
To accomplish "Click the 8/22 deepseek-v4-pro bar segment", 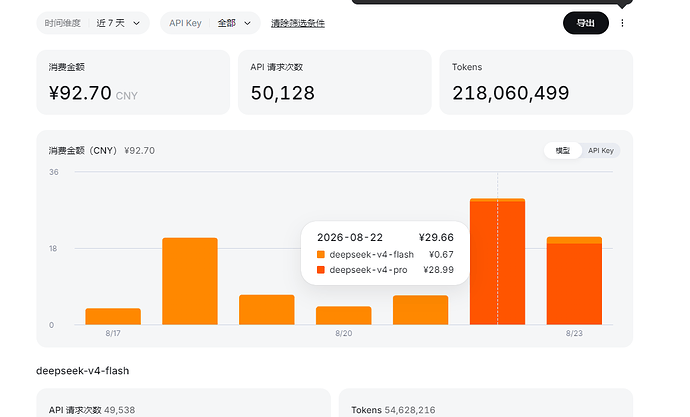I will pyautogui.click(x=497, y=263).
